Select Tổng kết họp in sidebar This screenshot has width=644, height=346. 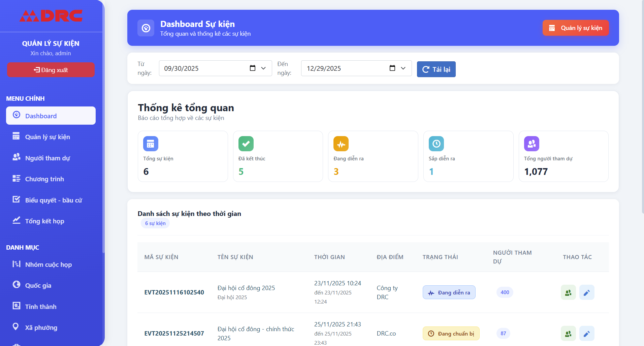click(x=44, y=221)
